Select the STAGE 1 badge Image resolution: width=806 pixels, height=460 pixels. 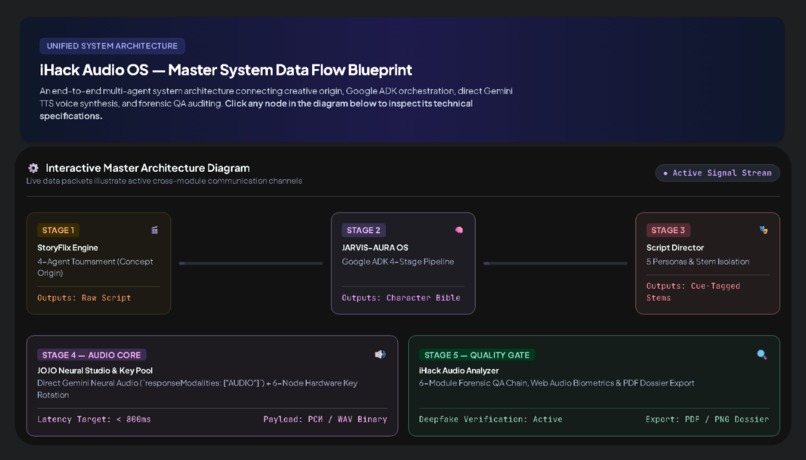coord(58,230)
